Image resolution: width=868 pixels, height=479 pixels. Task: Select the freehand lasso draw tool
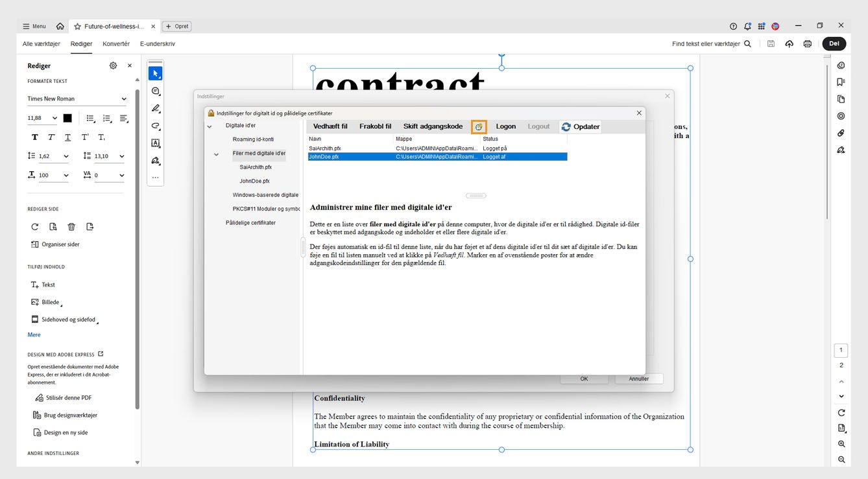click(156, 126)
